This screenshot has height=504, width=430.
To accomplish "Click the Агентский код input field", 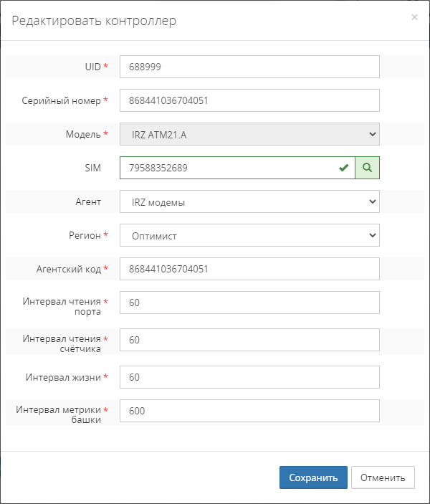I will (x=249, y=269).
